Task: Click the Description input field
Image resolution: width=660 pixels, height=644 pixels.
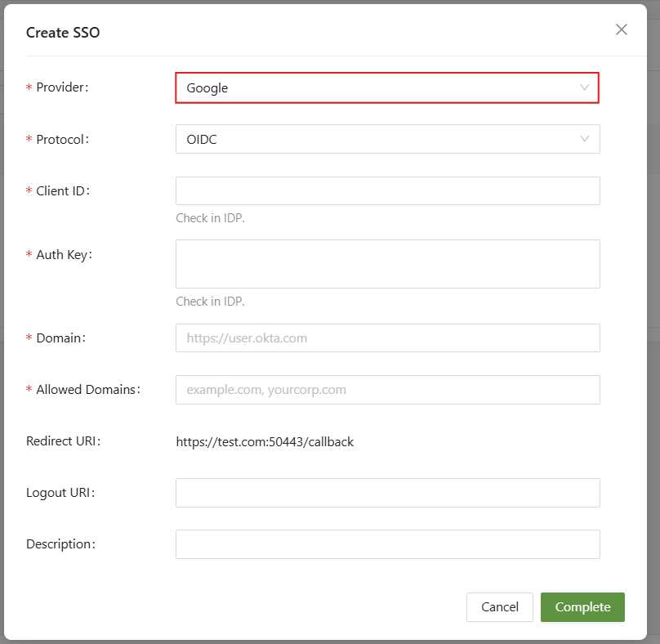Action: [x=387, y=544]
